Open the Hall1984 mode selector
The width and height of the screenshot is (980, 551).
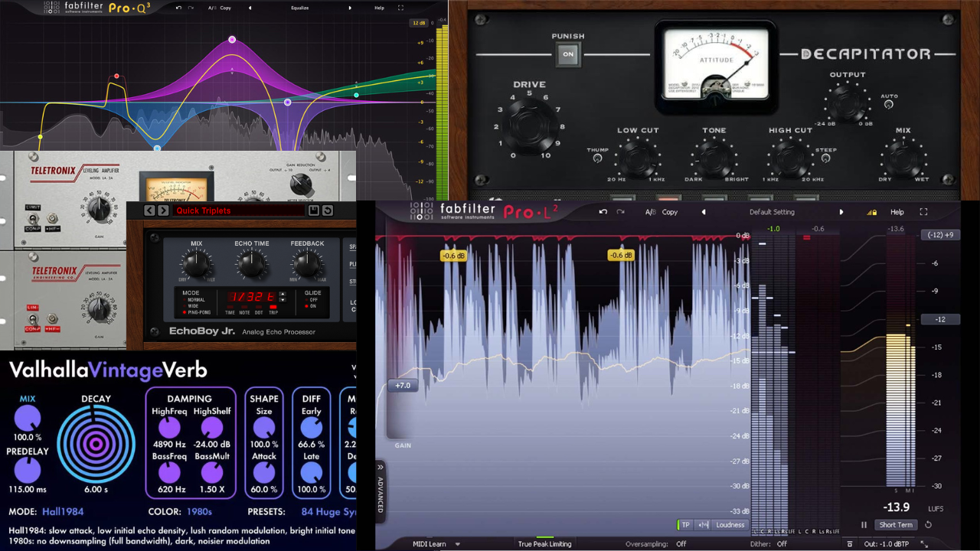pyautogui.click(x=64, y=511)
